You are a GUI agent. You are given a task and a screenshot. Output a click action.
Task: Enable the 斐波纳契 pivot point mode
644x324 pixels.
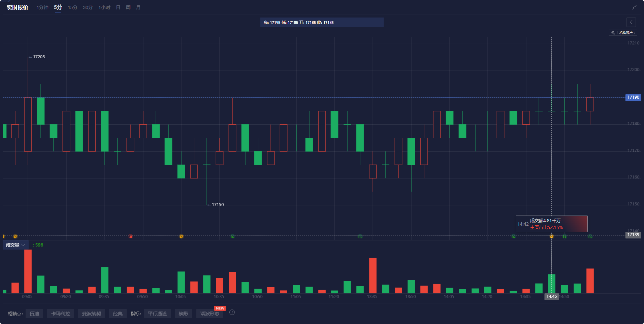click(x=91, y=313)
